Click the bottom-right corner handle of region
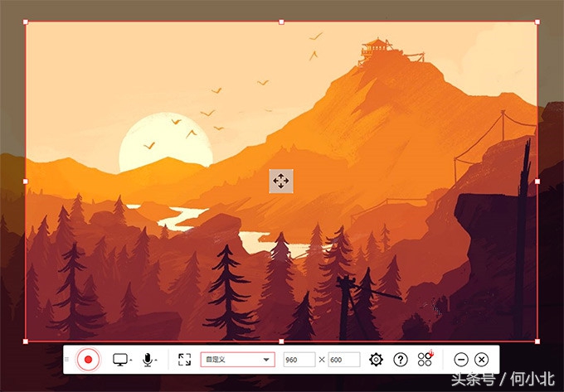Viewport: 564px width, 392px height. [x=537, y=341]
